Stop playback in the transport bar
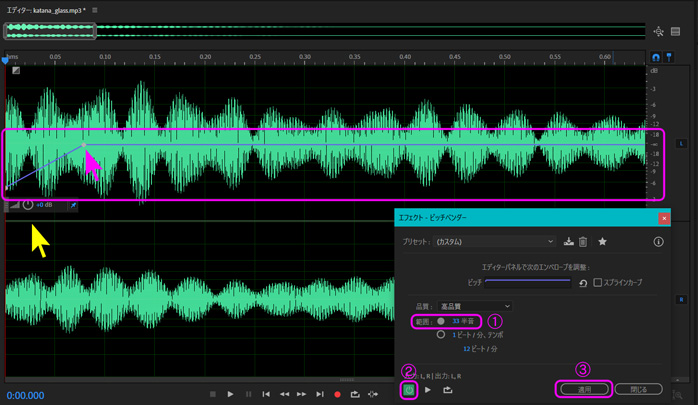This screenshot has height=405, width=698. coord(213,395)
